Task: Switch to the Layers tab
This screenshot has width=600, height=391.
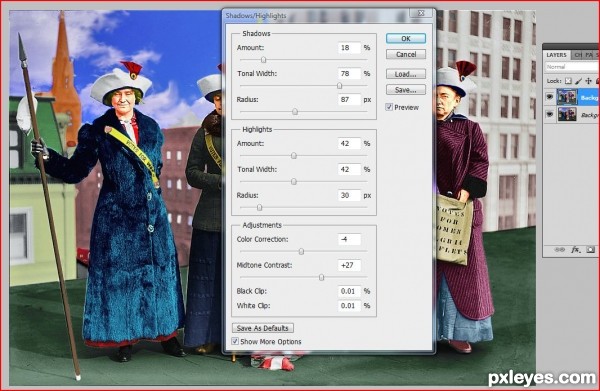Action: pos(556,55)
